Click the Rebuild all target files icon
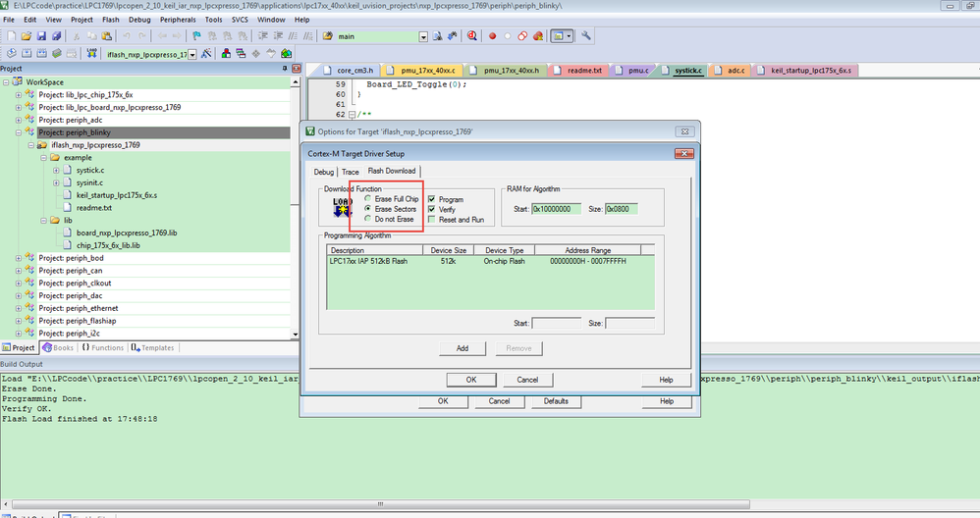Screen dimensions: 980x518 coord(41,54)
